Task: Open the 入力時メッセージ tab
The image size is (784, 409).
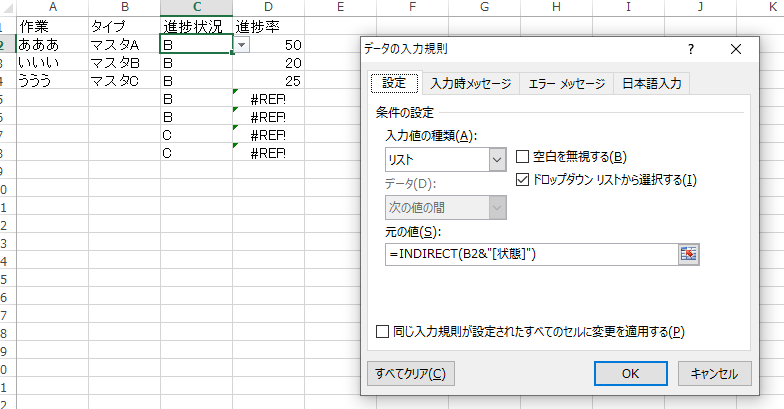Action: coord(470,84)
